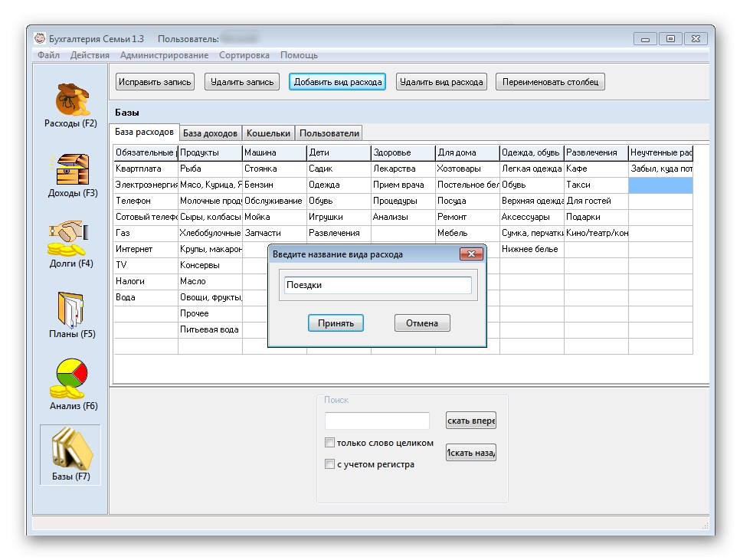
Task: Click the Поиск search text field
Action: click(377, 421)
